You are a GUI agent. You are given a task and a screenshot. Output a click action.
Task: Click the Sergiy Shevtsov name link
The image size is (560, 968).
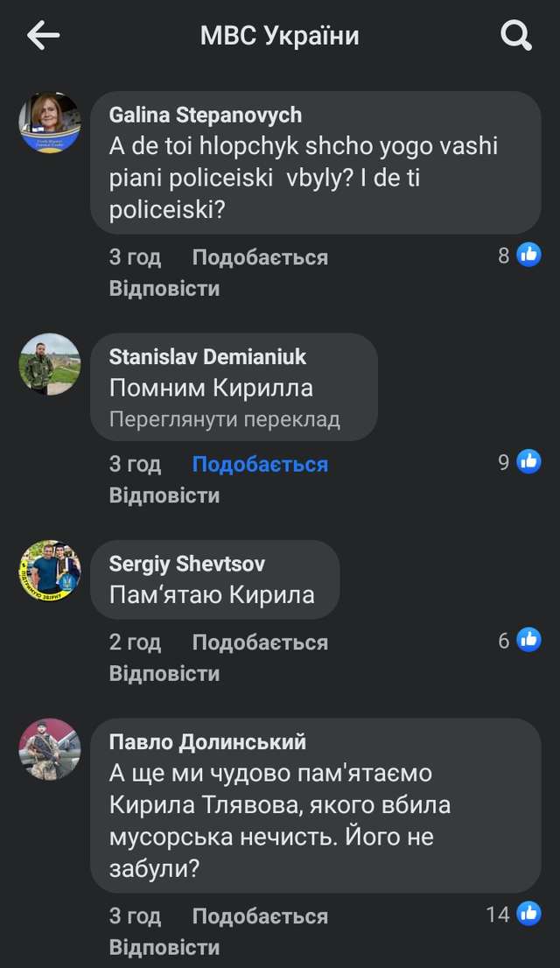(x=186, y=564)
